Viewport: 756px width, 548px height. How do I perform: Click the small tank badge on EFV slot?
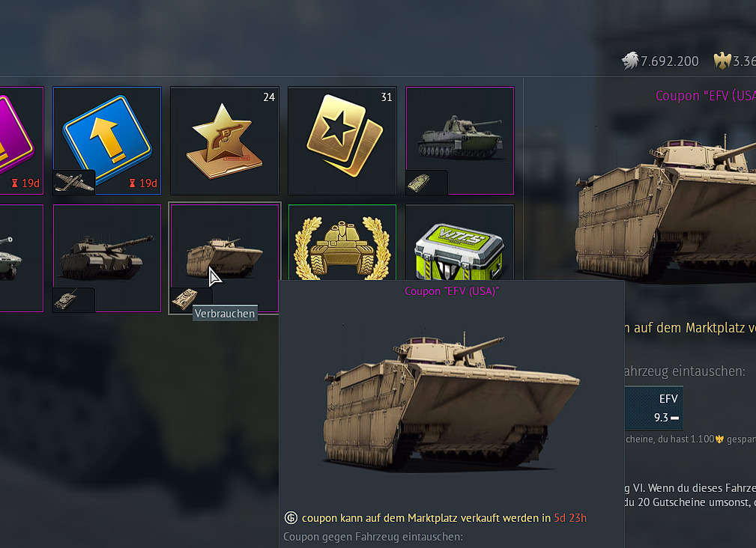[x=184, y=299]
